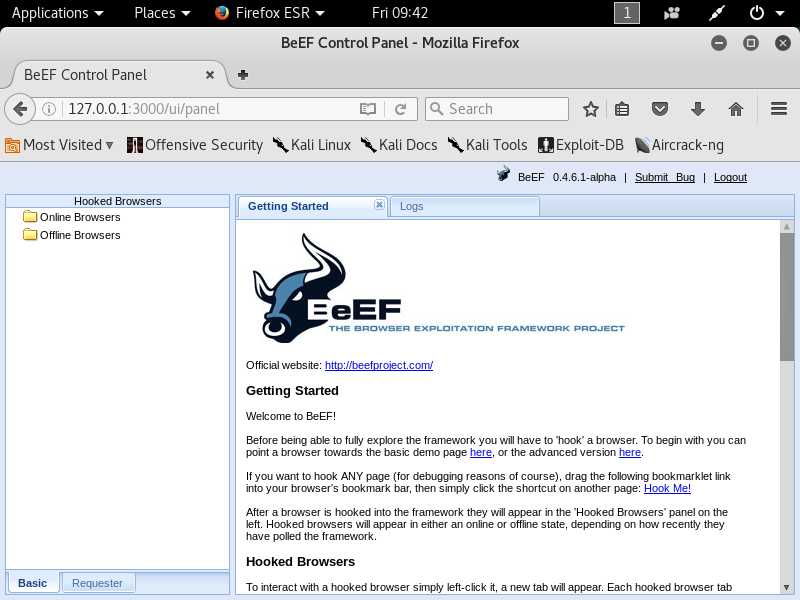The width and height of the screenshot is (800, 600).
Task: Switch to the Logs tab
Action: (x=465, y=206)
